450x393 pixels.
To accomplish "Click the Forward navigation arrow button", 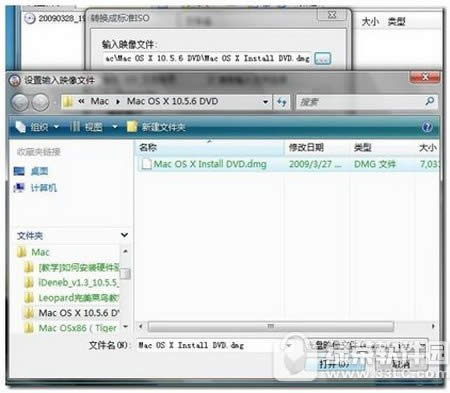I will 41,102.
